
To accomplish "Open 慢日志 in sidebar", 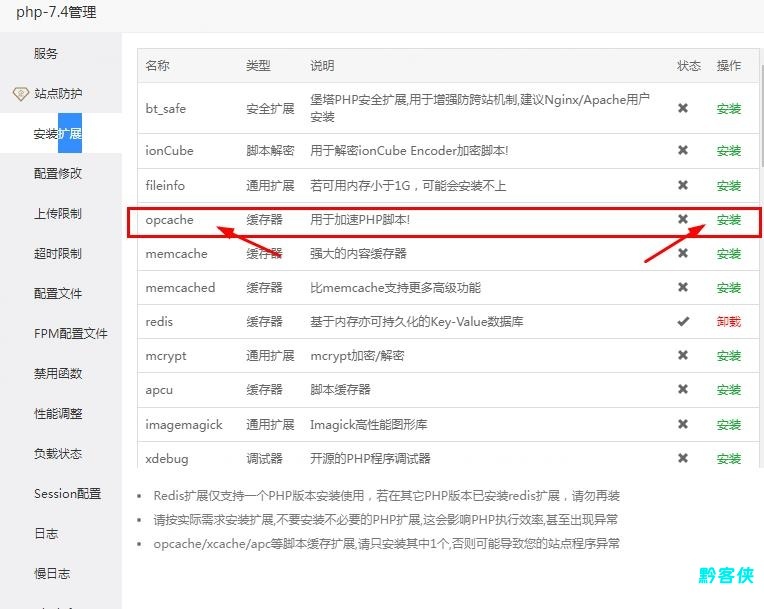I will tap(52, 573).
